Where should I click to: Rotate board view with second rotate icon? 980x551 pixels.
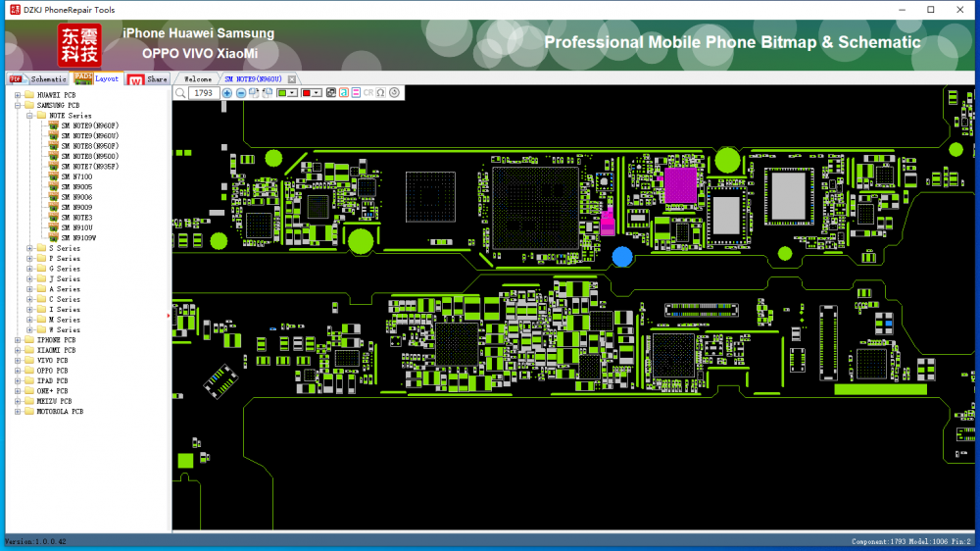[268, 93]
